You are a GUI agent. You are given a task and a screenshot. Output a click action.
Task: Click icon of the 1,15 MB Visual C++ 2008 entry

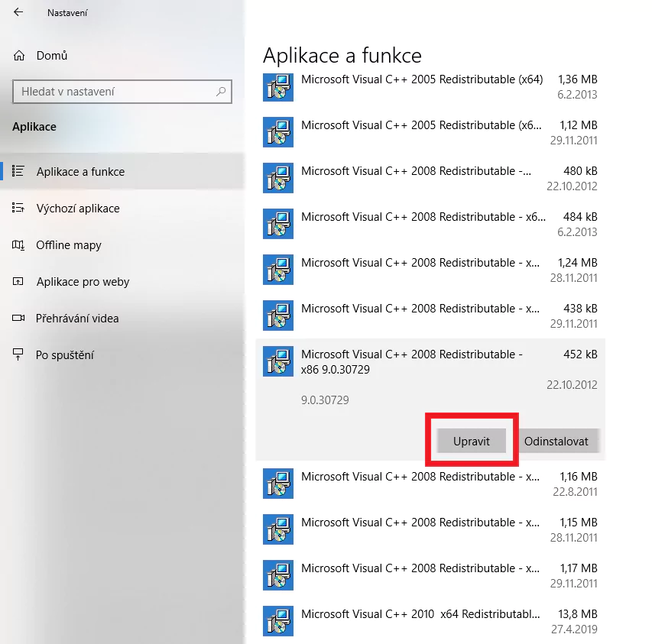click(x=278, y=529)
